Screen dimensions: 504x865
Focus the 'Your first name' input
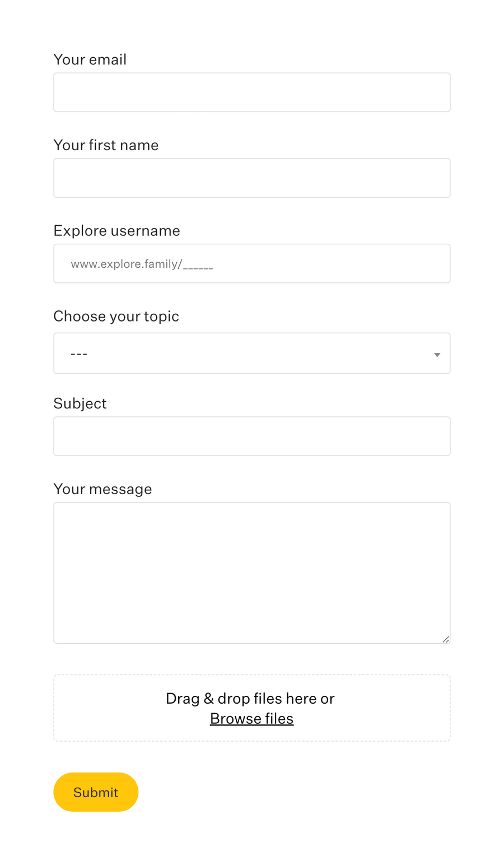click(252, 178)
